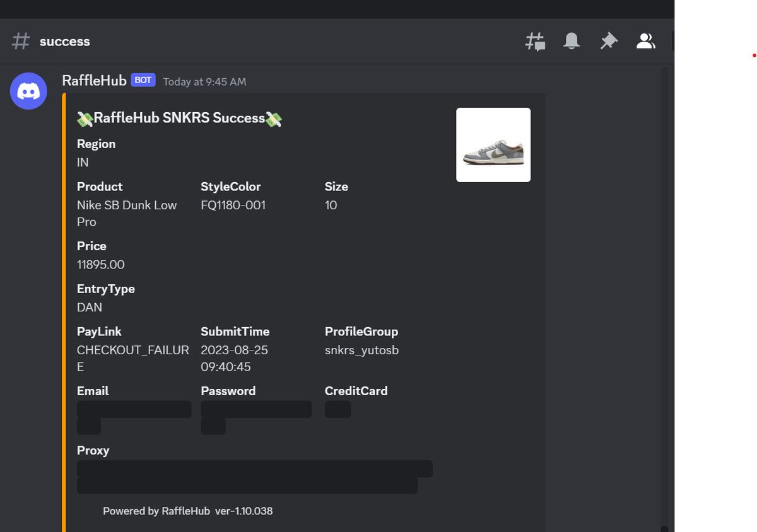Click the 'Proxy' field label
Screen dimensions: 757x532
(93, 451)
